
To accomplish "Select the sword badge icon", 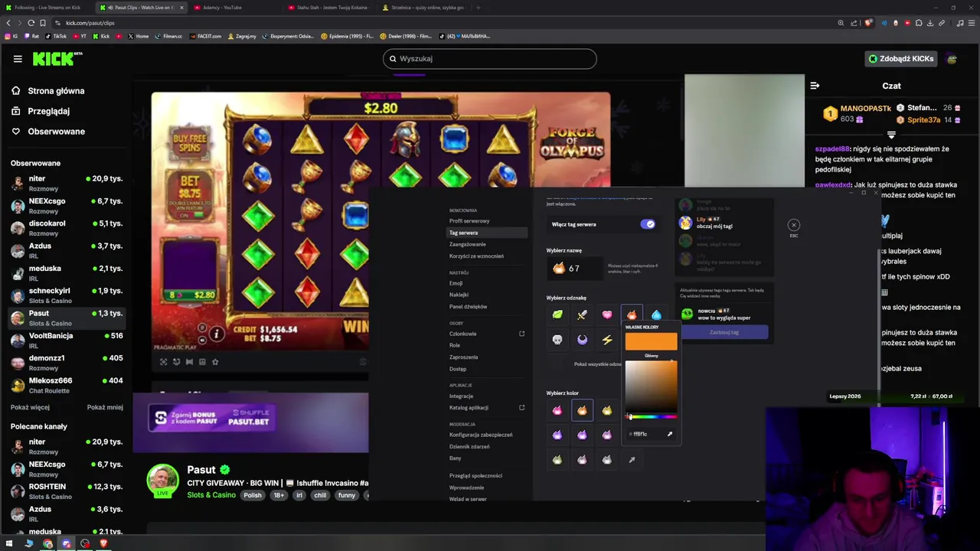I will (x=582, y=315).
